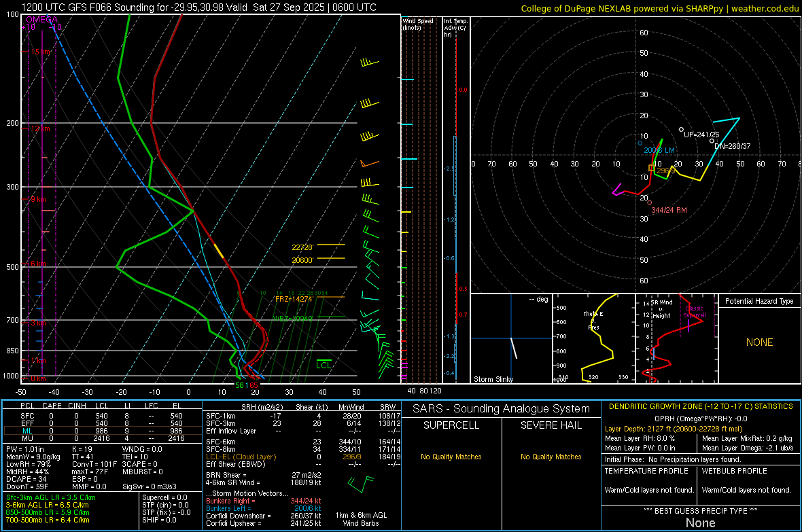The width and height of the screenshot is (802, 532).
Task: Click the LCL-EL (Cloud Layer) row label
Action: coord(241,457)
